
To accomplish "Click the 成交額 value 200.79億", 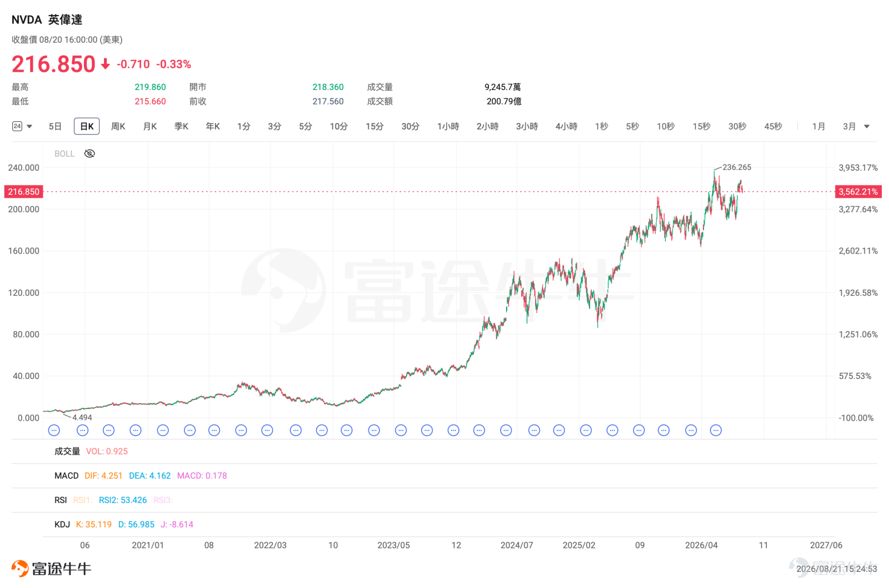I will [504, 101].
